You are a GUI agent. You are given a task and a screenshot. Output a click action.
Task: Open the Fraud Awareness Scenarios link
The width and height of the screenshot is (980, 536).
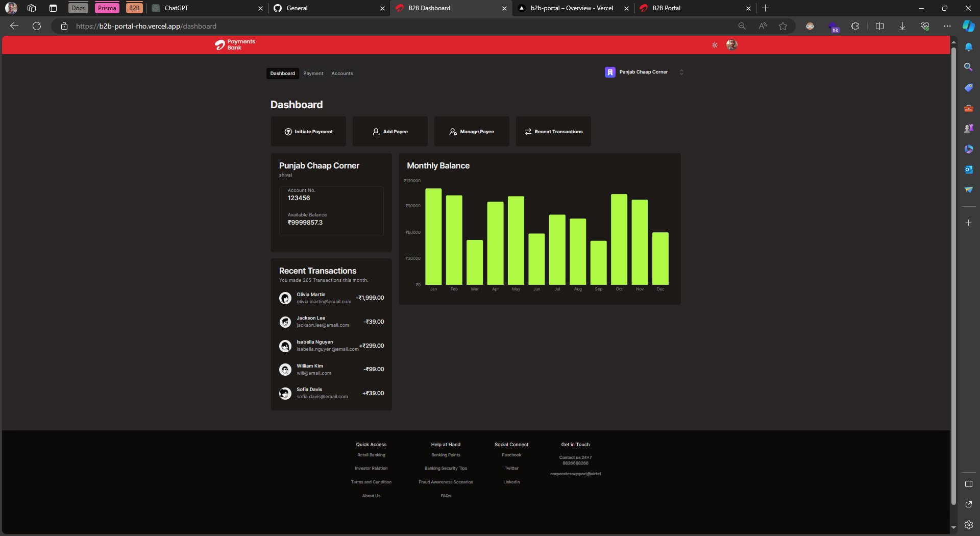(446, 481)
